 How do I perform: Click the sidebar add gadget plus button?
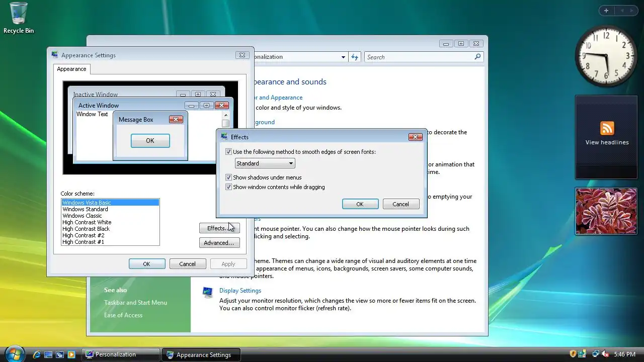click(x=606, y=11)
